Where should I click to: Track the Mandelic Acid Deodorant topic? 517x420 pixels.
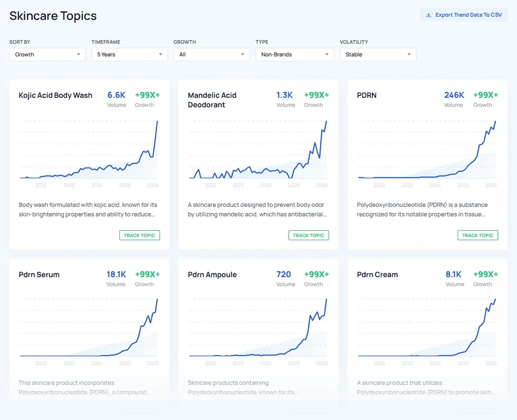(x=308, y=235)
